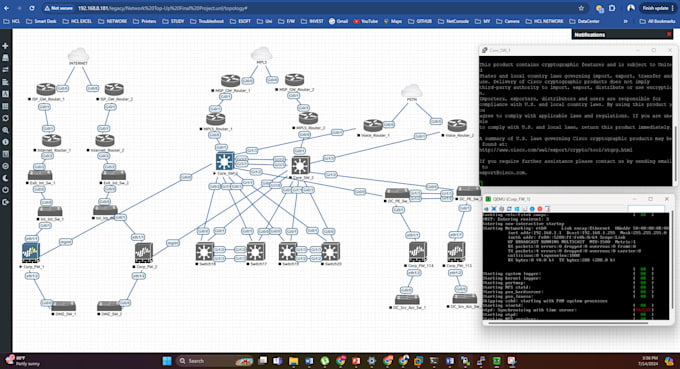Image resolution: width=680 pixels, height=369 pixels.
Task: Click the Not secure site info chip
Action: [x=59, y=8]
